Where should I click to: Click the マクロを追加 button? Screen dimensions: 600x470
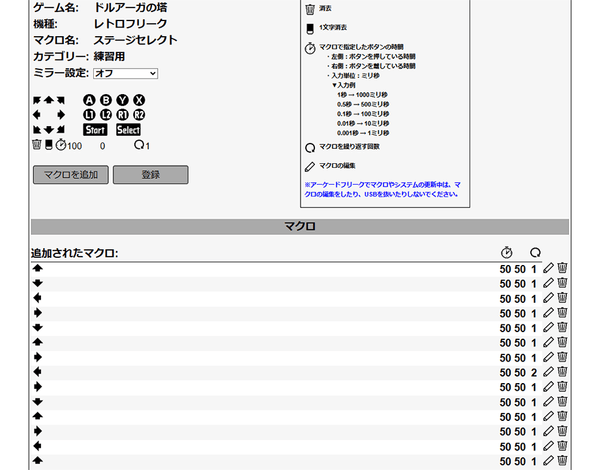(x=70, y=174)
